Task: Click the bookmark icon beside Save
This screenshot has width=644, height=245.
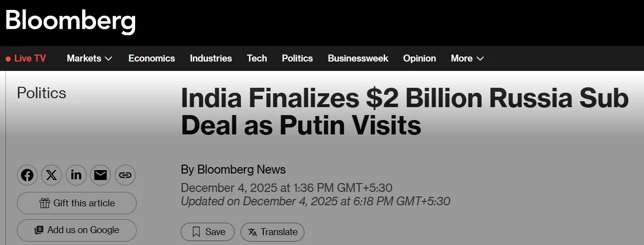Action: click(196, 232)
